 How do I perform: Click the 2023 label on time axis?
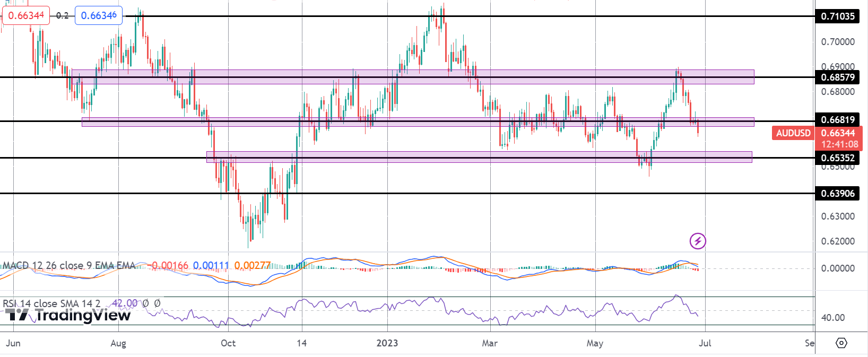pyautogui.click(x=387, y=343)
